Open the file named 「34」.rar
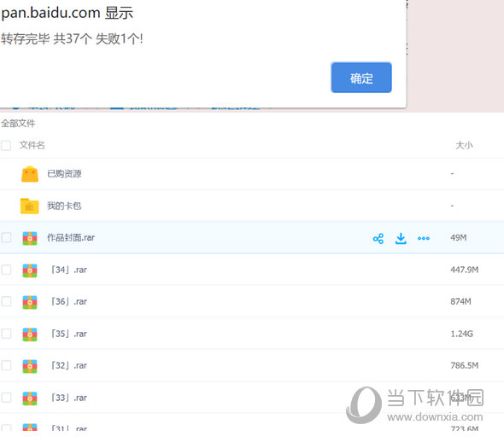Viewport: 504px width, 442px height. tap(69, 270)
